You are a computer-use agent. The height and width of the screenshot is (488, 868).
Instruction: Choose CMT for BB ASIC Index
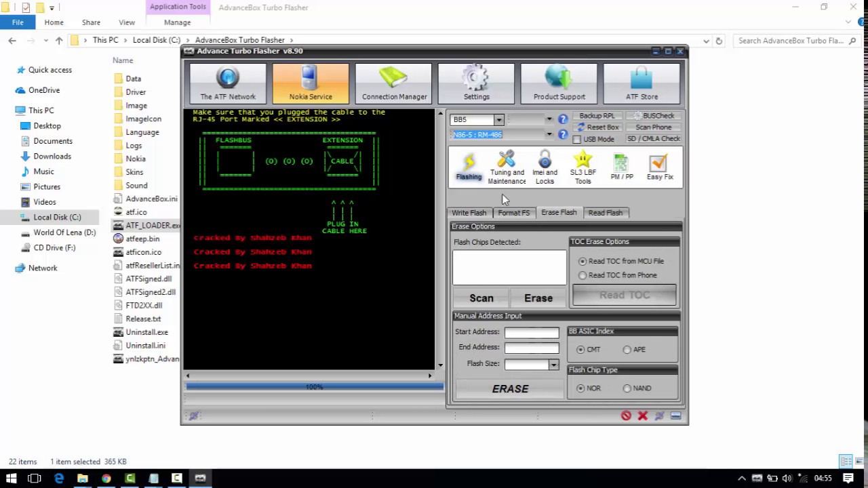580,350
